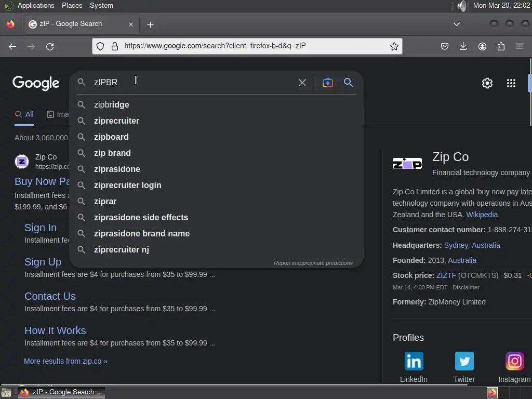This screenshot has height=399, width=532.
Task: Open the Applications menu
Action: coord(36,5)
